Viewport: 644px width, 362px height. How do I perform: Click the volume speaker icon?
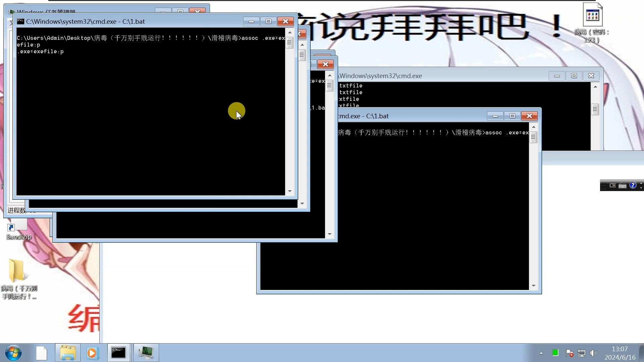[x=594, y=353]
